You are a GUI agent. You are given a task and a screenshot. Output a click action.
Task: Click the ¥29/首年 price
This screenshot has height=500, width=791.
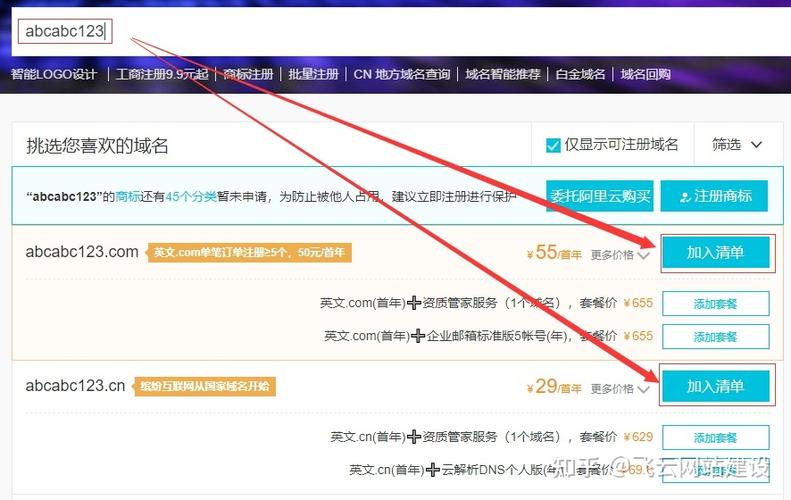pos(554,386)
